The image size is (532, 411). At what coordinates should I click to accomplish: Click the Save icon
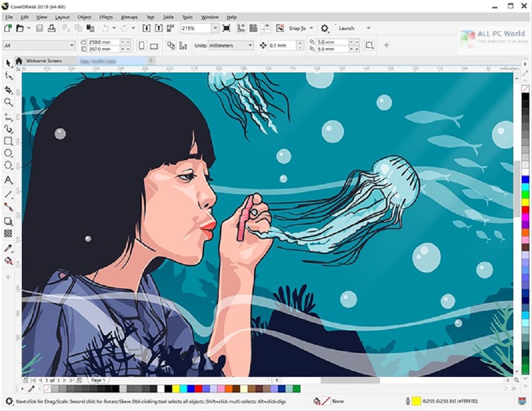click(x=39, y=28)
